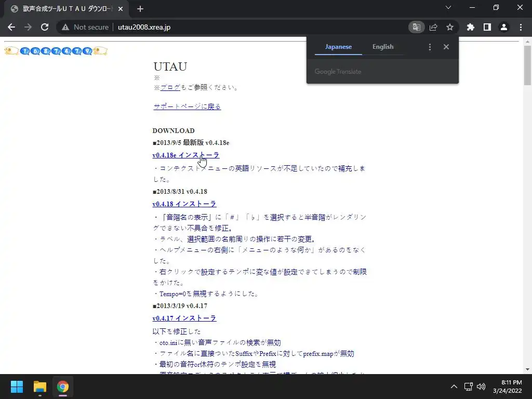Screen dimensions: 532x399
Task: Close the Google Translate popup
Action: 446,47
